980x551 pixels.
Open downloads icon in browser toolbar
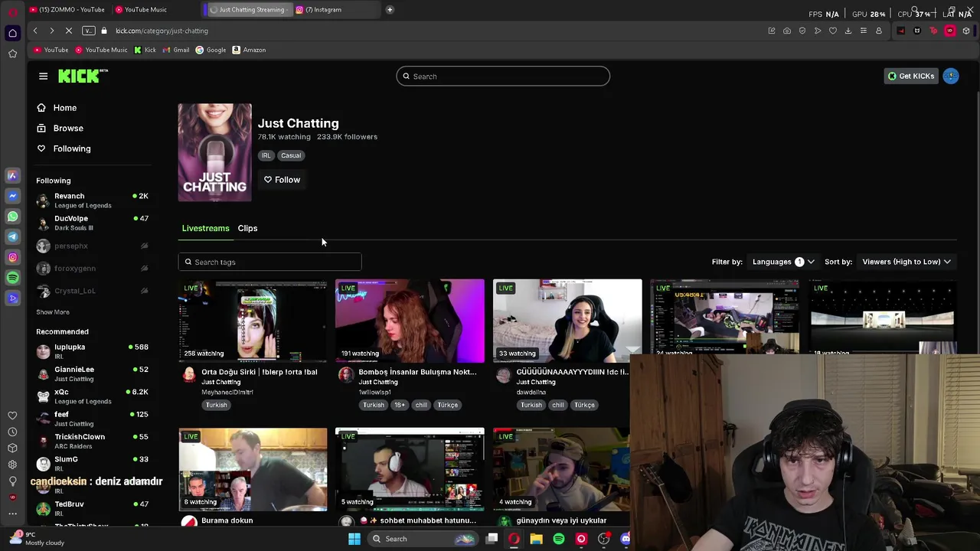848,31
